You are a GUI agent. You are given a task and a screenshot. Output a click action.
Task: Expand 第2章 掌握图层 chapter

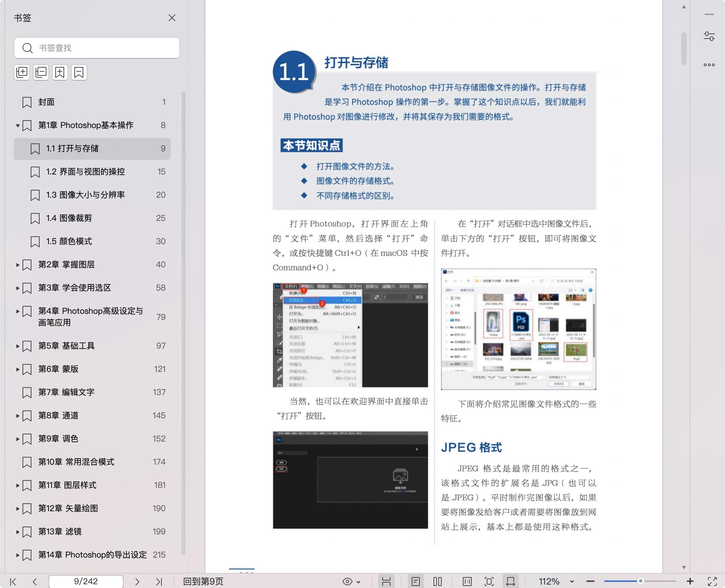(18, 265)
